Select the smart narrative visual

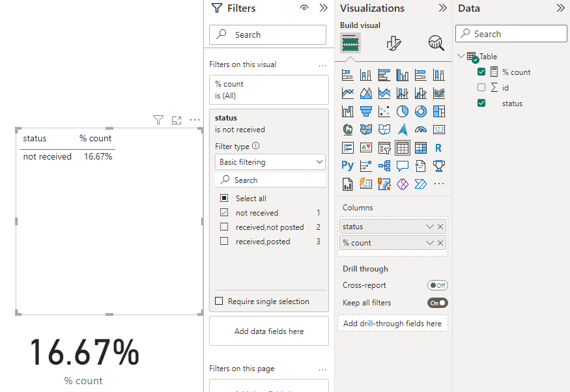[421, 166]
